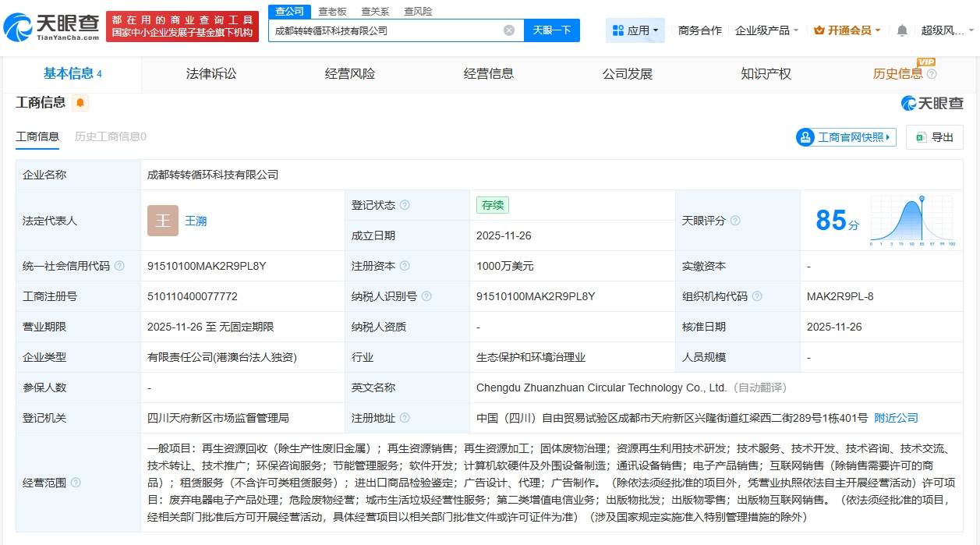The height and width of the screenshot is (545, 980).
Task: Select the 查老板 search mode
Action: point(332,11)
